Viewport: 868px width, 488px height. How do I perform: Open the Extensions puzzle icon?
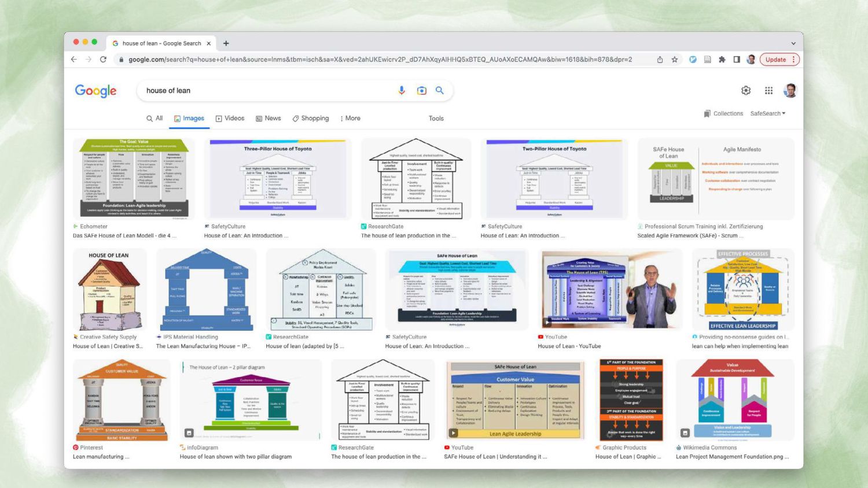click(x=722, y=59)
